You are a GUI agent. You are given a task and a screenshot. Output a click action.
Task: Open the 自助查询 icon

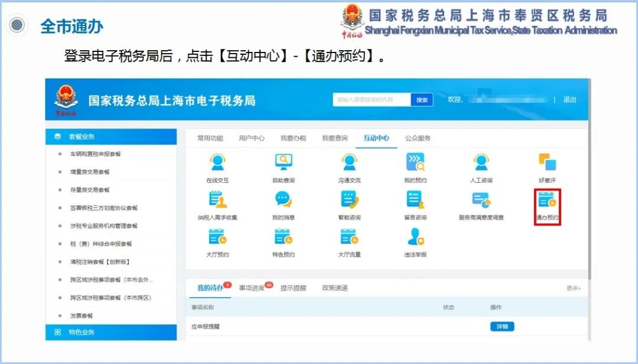click(x=283, y=162)
